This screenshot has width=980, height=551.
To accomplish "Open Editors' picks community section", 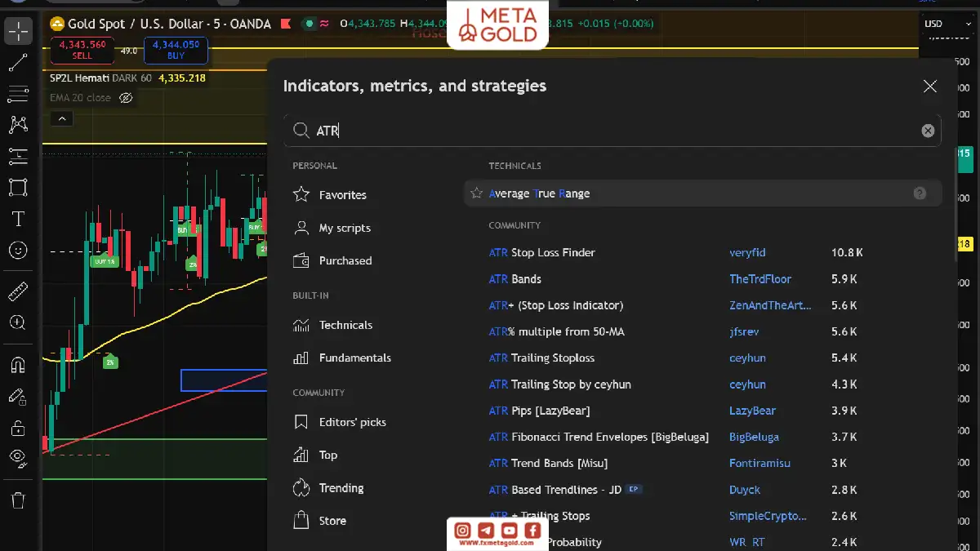I will 353,422.
